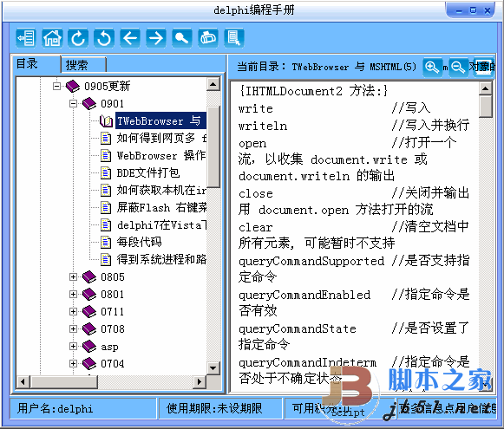Expand the asp folder node
Image resolution: width=504 pixels, height=429 pixels.
[73, 346]
